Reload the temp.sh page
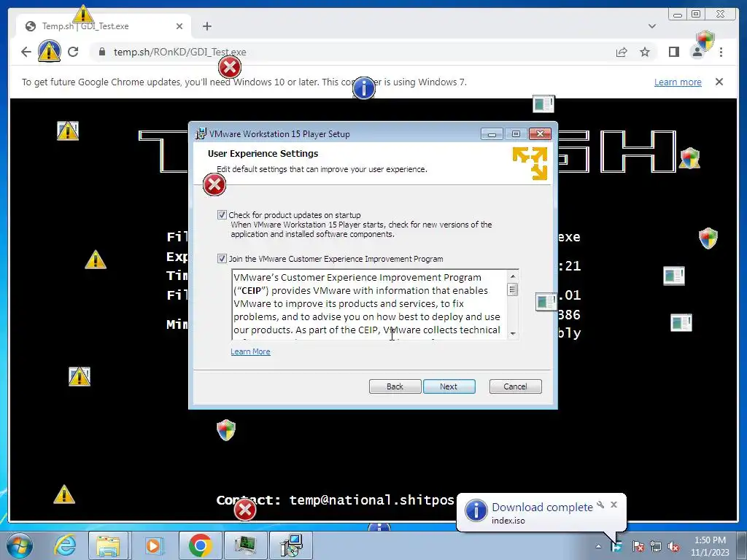Screen dimensions: 747x560 pyautogui.click(x=73, y=52)
